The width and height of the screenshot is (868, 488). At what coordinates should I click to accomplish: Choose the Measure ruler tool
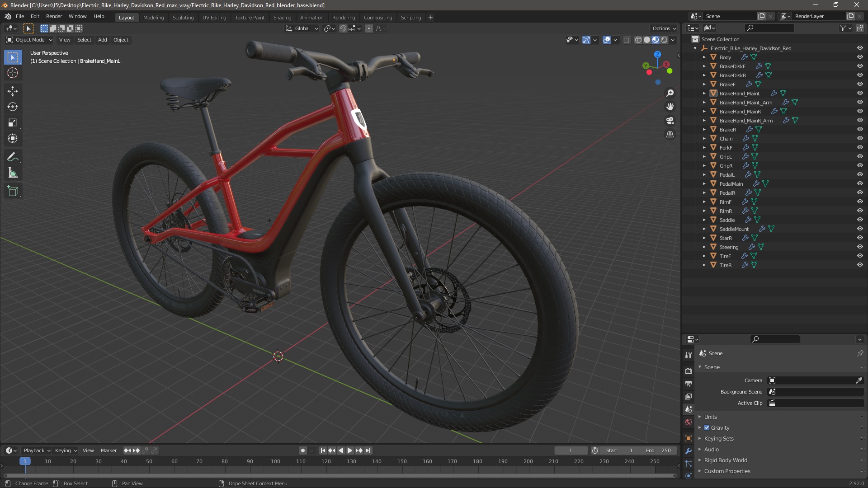13,173
